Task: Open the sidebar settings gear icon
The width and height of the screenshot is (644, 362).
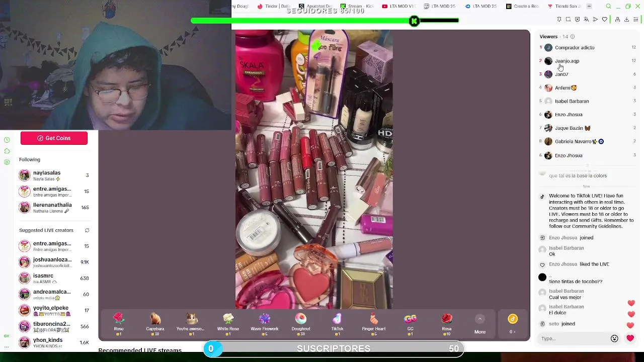Action: 7,162
